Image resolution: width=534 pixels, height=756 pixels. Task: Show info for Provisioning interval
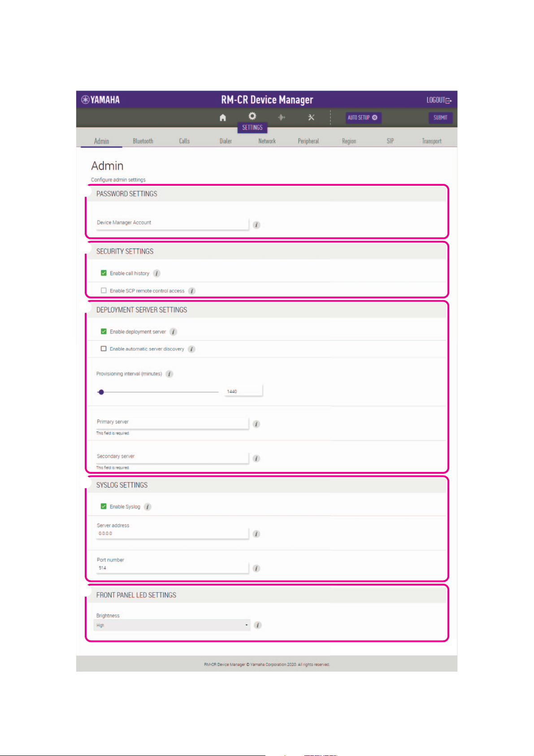pos(169,374)
